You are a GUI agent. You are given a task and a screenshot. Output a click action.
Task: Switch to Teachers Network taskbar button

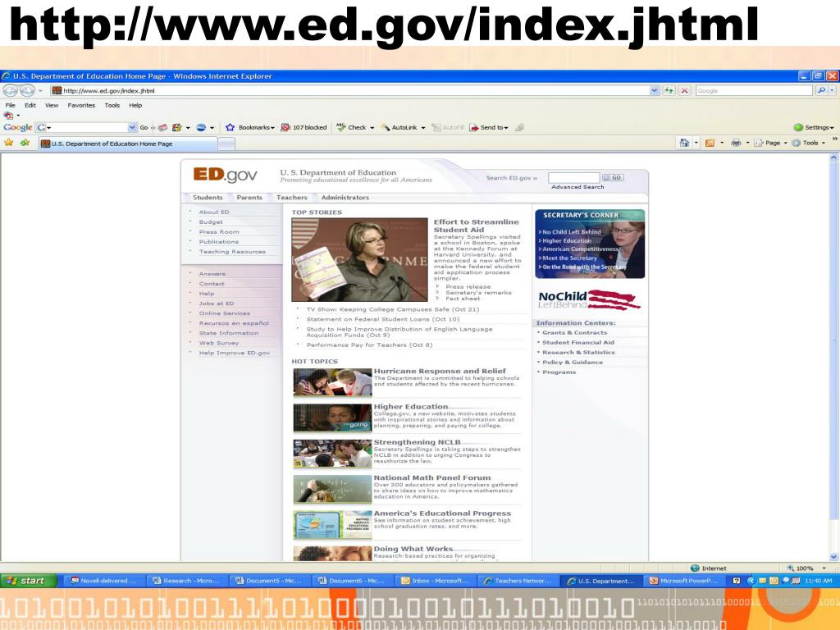(518, 581)
